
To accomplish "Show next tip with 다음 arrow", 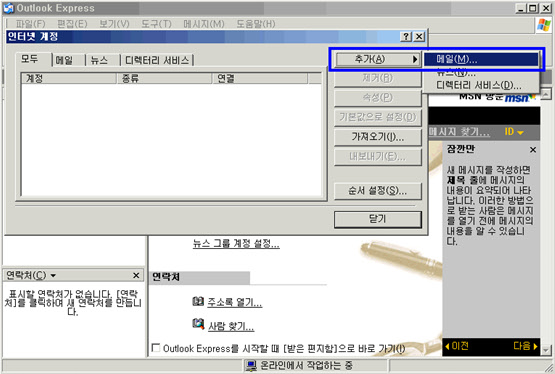I will [x=525, y=346].
